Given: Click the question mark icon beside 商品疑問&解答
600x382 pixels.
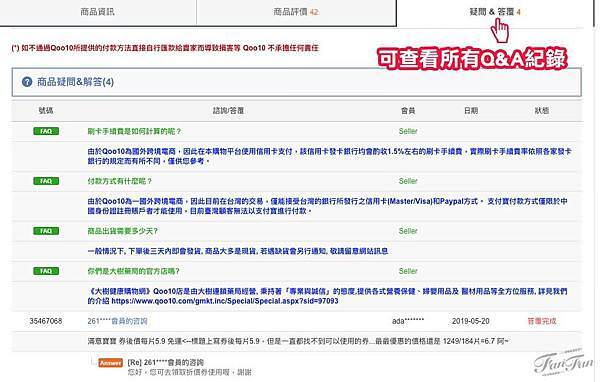Looking at the screenshot, I should pyautogui.click(x=27, y=82).
